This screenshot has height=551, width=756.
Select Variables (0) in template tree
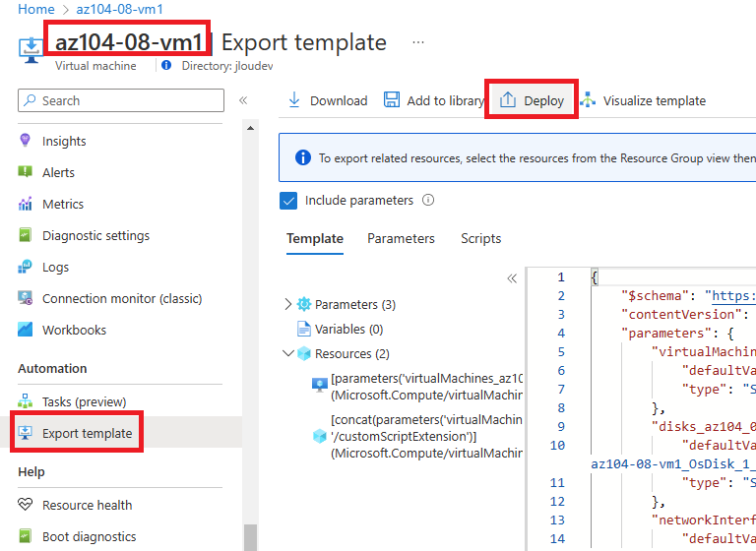pos(348,330)
